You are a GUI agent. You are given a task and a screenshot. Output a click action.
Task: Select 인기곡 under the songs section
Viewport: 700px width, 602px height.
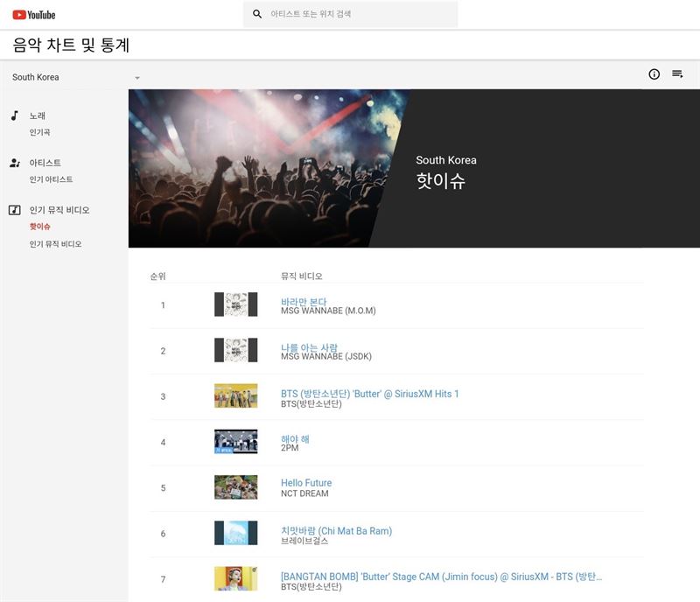point(39,132)
